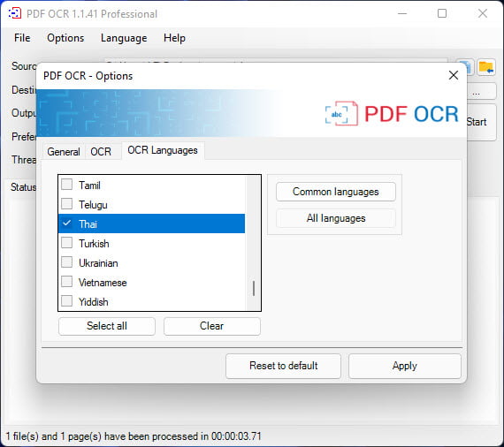
Task: Select the Tamil text in list
Action: [89, 186]
